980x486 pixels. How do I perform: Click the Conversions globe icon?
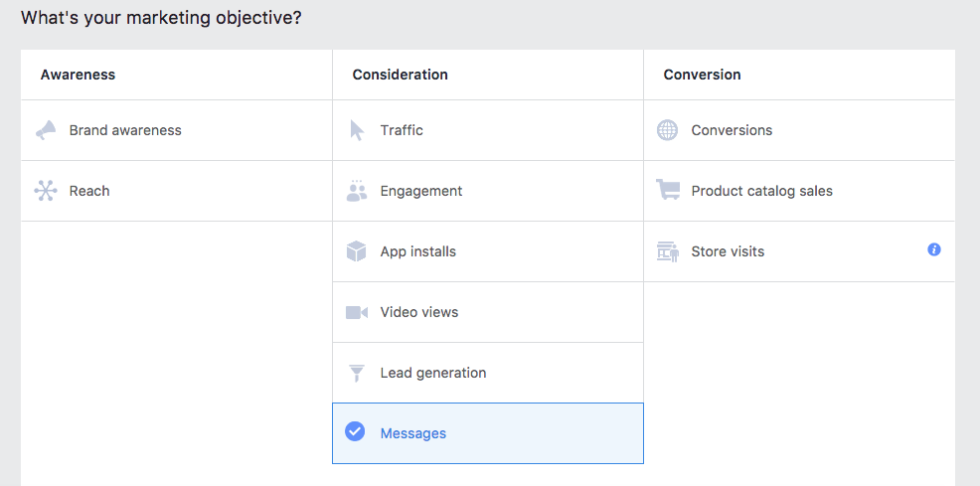click(x=667, y=130)
